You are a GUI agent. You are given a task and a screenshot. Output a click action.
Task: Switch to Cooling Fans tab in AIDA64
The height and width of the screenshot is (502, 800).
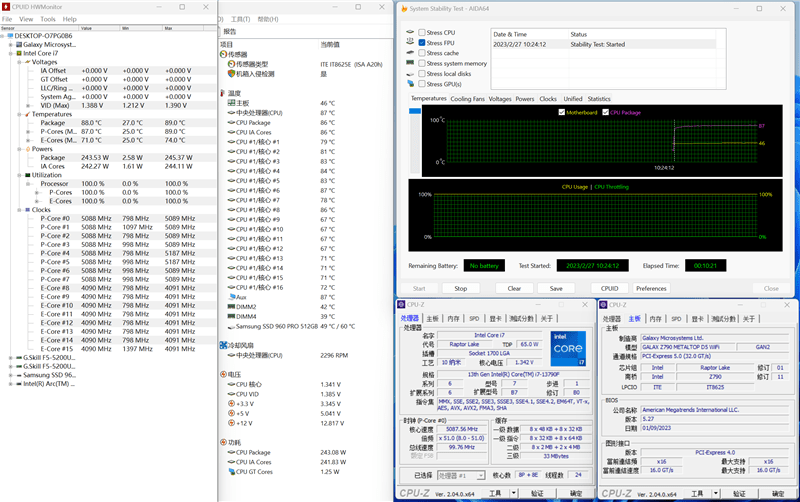(x=467, y=99)
